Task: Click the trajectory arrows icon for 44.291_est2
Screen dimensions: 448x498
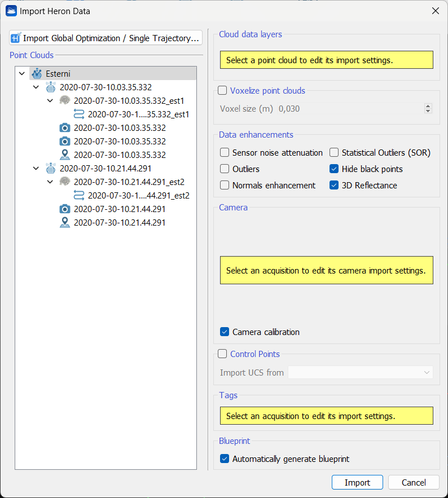Action: (x=79, y=196)
